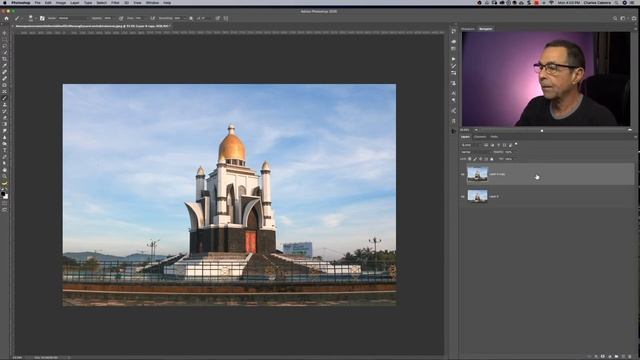Select the Gradient tool
Screen dimensions: 640x360
coord(4,124)
